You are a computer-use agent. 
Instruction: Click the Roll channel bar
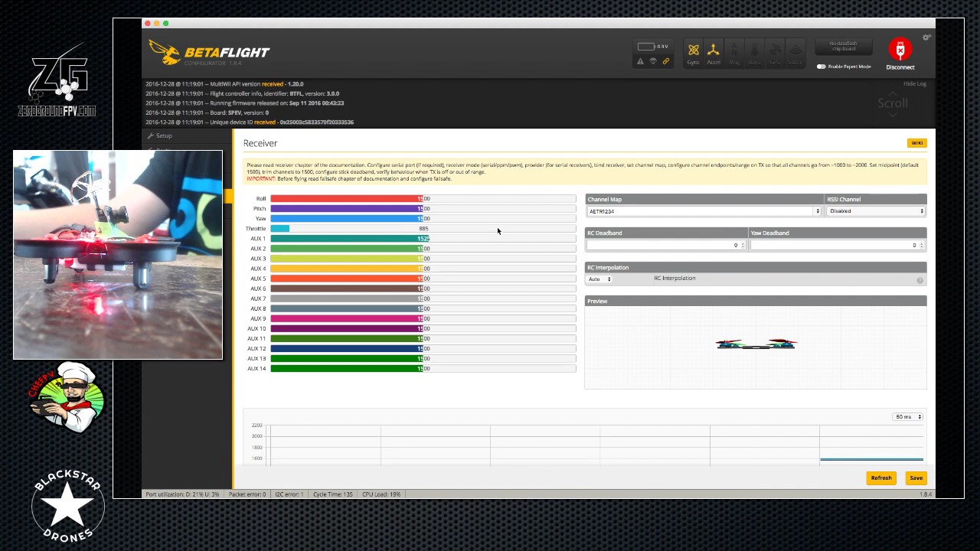pyautogui.click(x=423, y=199)
